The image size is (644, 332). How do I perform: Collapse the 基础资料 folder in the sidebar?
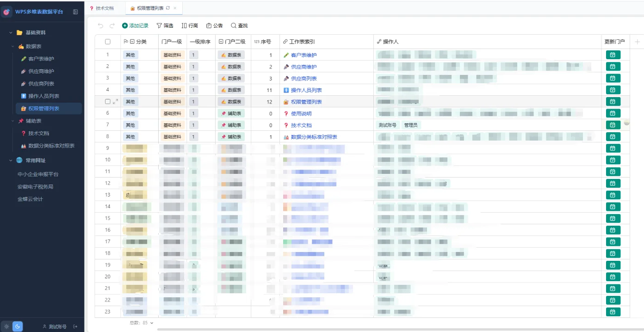coord(11,33)
